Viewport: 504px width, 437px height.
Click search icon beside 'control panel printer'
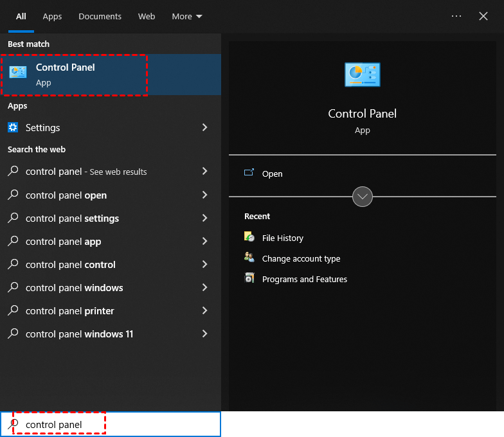(13, 310)
